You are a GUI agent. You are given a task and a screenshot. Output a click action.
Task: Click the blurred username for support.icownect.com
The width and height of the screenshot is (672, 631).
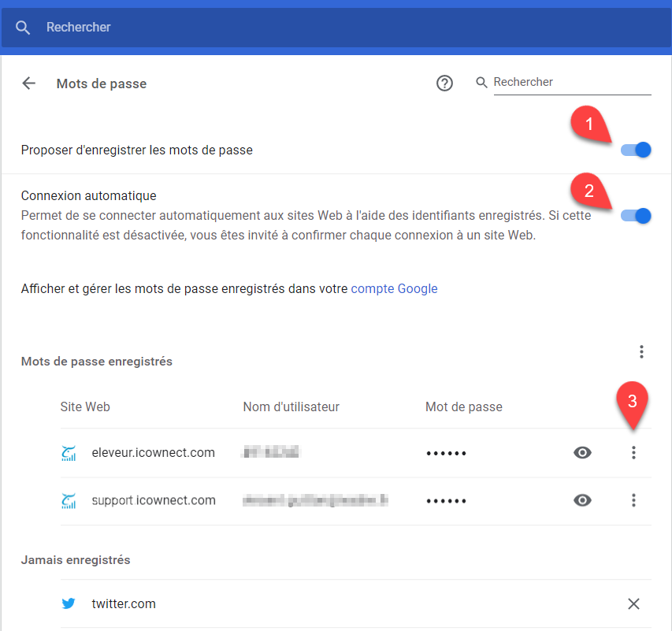coord(315,499)
